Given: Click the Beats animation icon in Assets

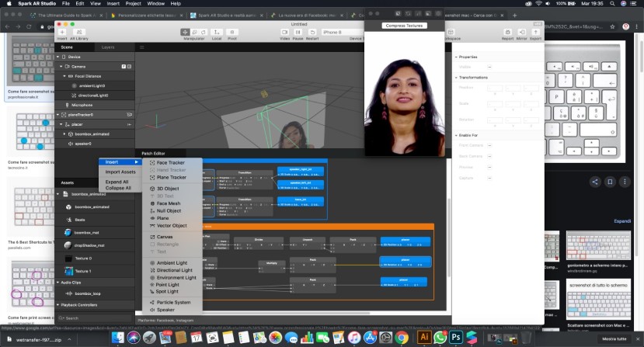Looking at the screenshot, I should click(x=68, y=220).
